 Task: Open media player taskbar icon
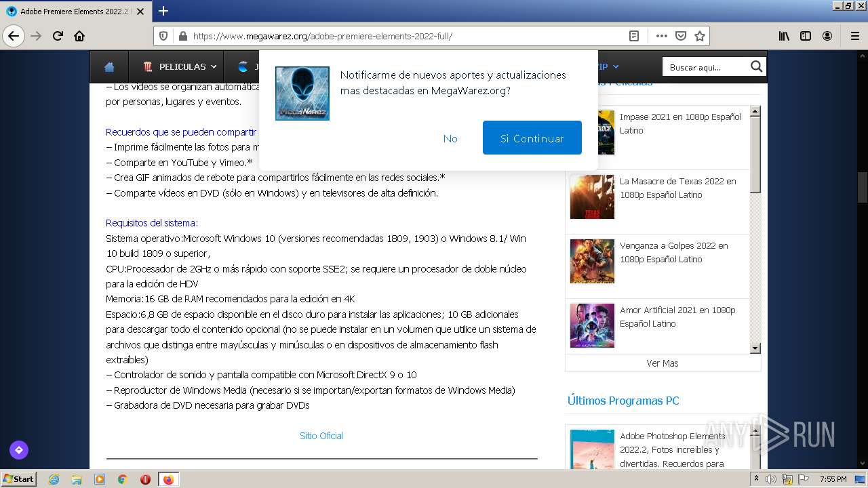100,479
